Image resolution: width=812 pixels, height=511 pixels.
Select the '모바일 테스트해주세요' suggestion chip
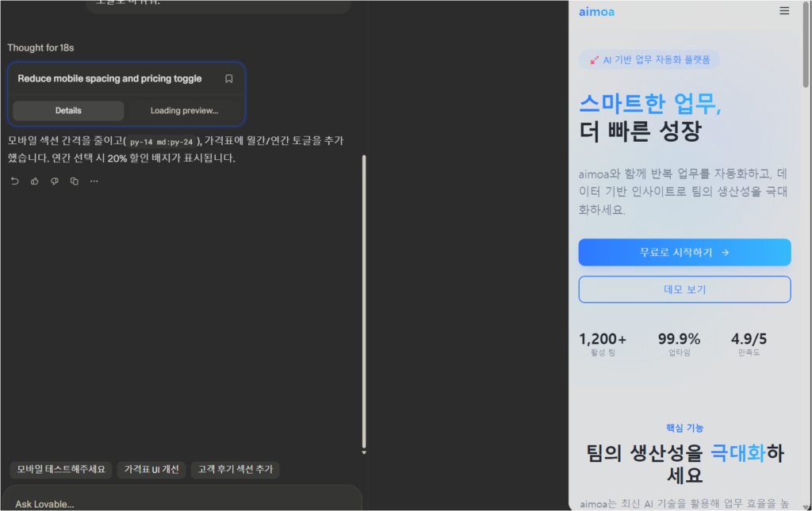pos(59,470)
